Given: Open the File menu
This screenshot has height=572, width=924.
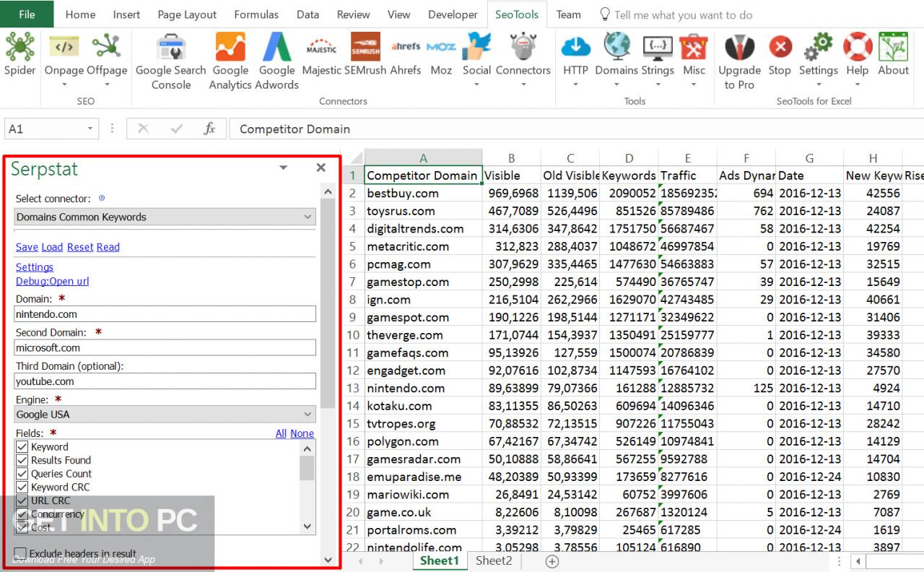Looking at the screenshot, I should click(x=27, y=14).
